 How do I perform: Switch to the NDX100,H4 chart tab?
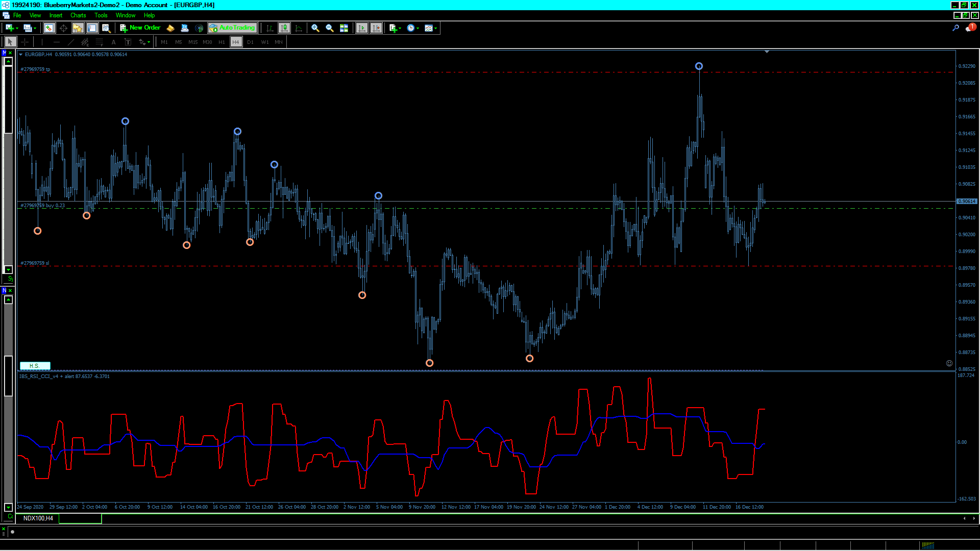coord(38,518)
